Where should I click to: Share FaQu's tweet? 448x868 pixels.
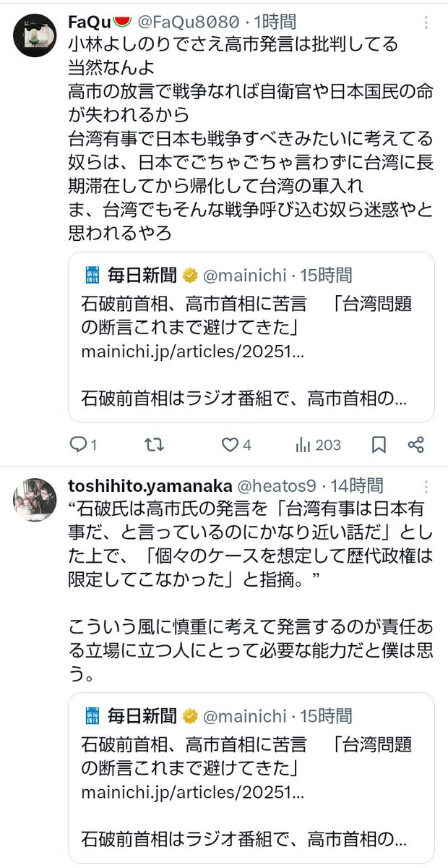coord(415,445)
